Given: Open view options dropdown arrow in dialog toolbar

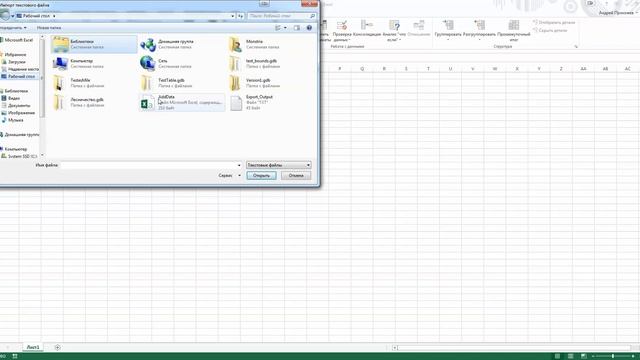Looking at the screenshot, I should click(285, 28).
